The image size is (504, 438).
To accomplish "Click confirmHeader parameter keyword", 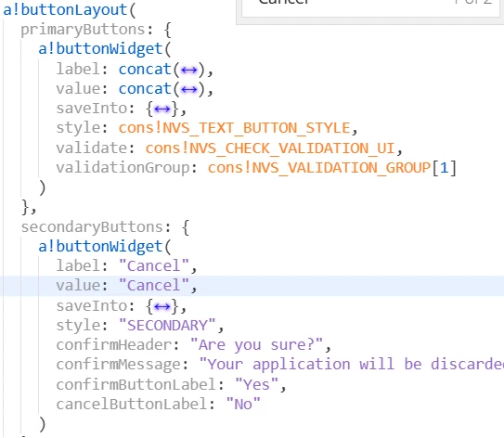I will tap(114, 345).
